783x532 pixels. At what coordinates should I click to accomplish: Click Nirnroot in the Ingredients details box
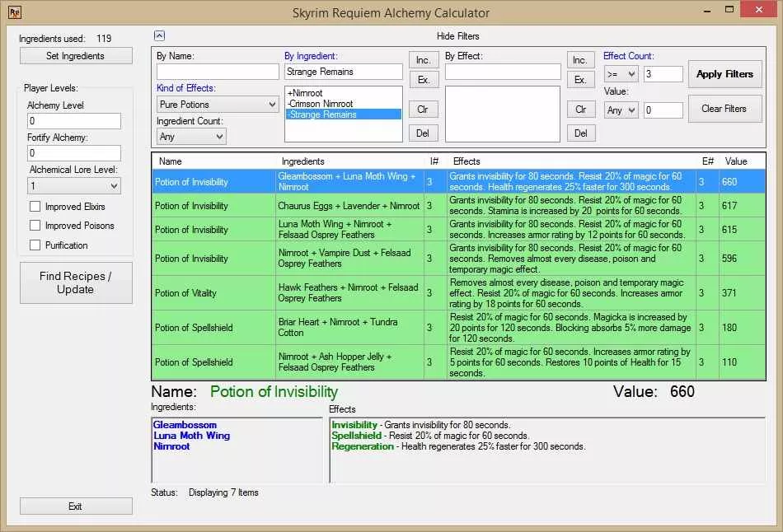pos(171,446)
